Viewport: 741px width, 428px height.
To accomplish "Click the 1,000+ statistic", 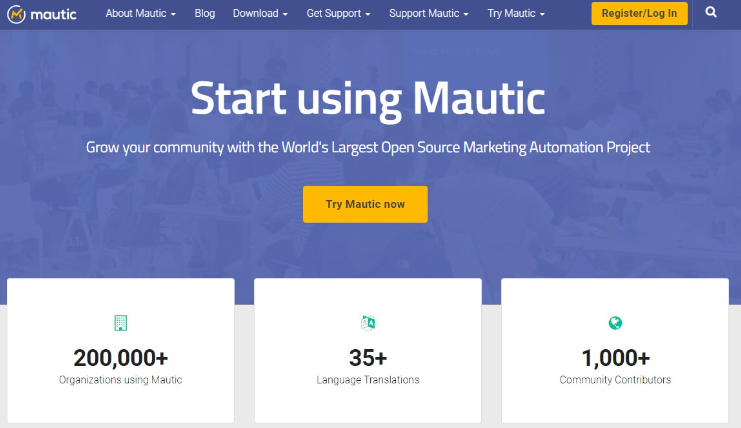I will 615,358.
